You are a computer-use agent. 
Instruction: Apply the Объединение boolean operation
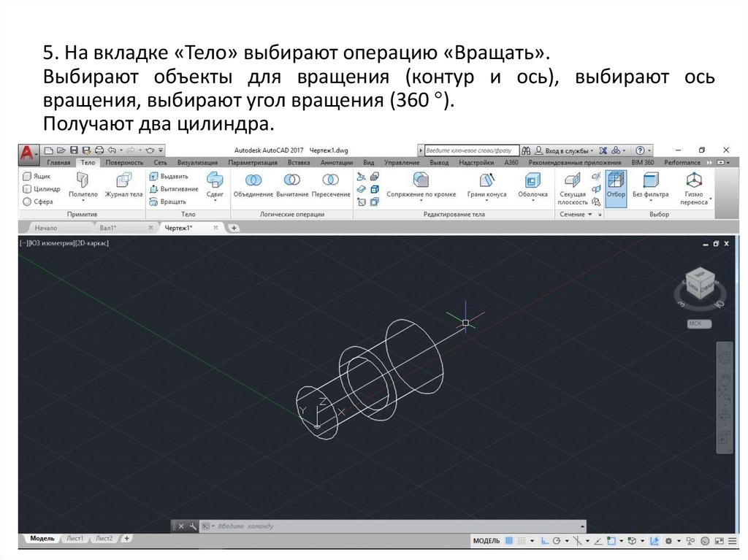pyautogui.click(x=253, y=185)
